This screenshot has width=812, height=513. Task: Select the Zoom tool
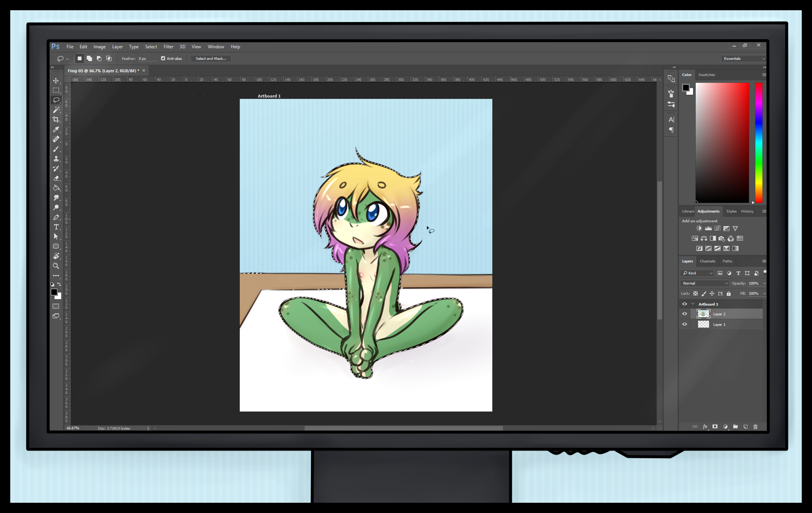click(56, 266)
